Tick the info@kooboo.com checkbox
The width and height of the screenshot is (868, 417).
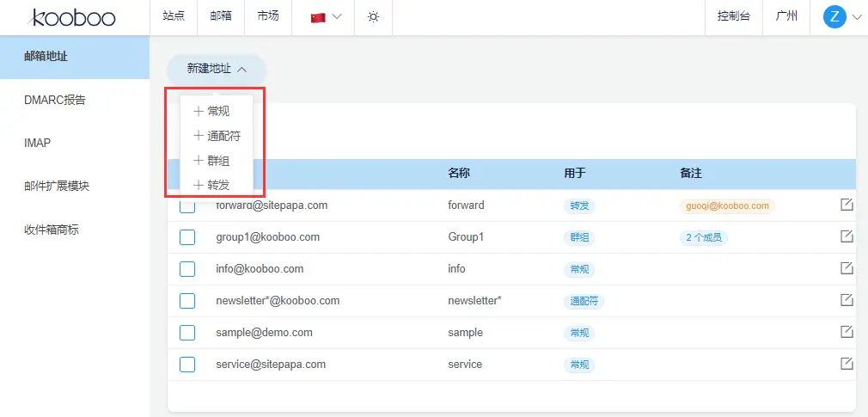point(187,269)
